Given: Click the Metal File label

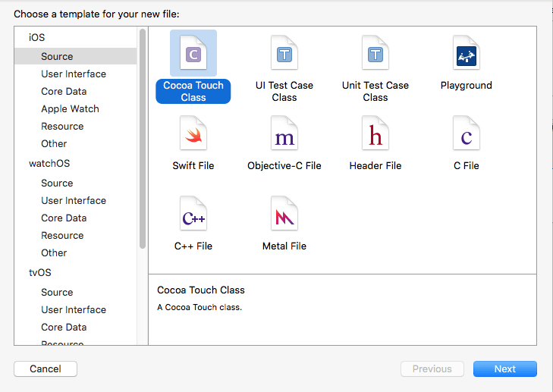Looking at the screenshot, I should tap(284, 246).
